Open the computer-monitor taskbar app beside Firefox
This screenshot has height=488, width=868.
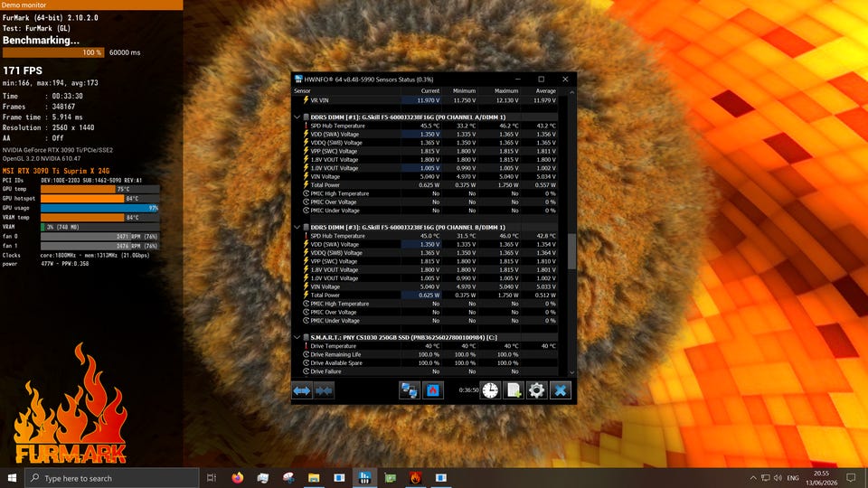[x=263, y=477]
